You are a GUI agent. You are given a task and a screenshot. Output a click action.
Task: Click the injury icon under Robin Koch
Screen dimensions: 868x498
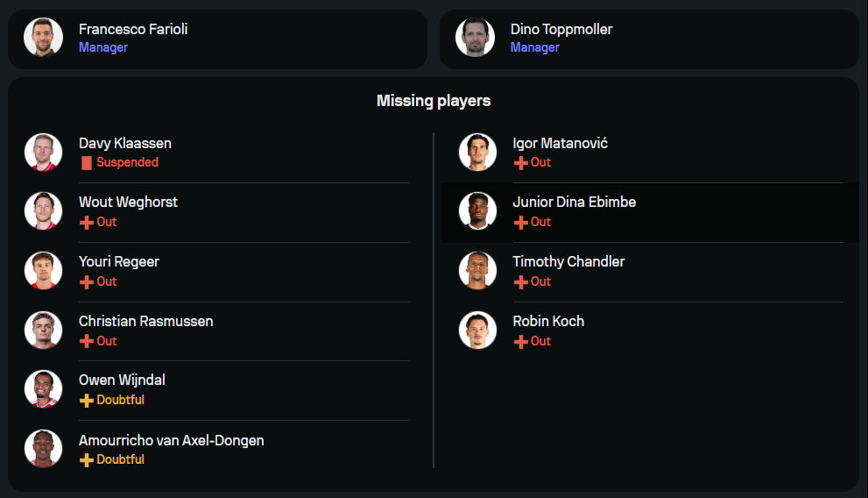520,342
